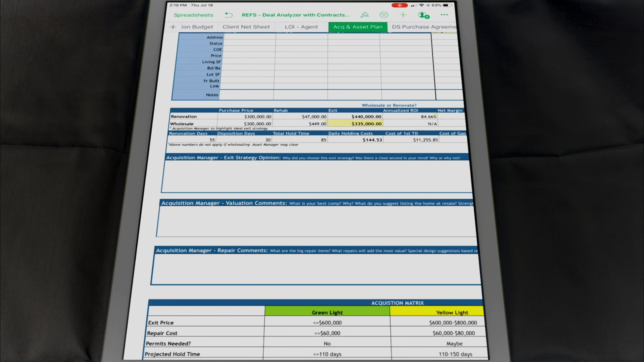Select Renovation exit cell $440,000.00
The height and width of the screenshot is (362, 644).
(x=355, y=117)
